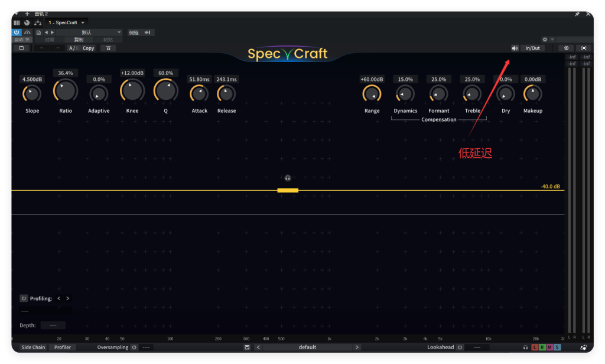Click the 侧链 sidechain button
The image size is (605, 364).
coord(134,32)
